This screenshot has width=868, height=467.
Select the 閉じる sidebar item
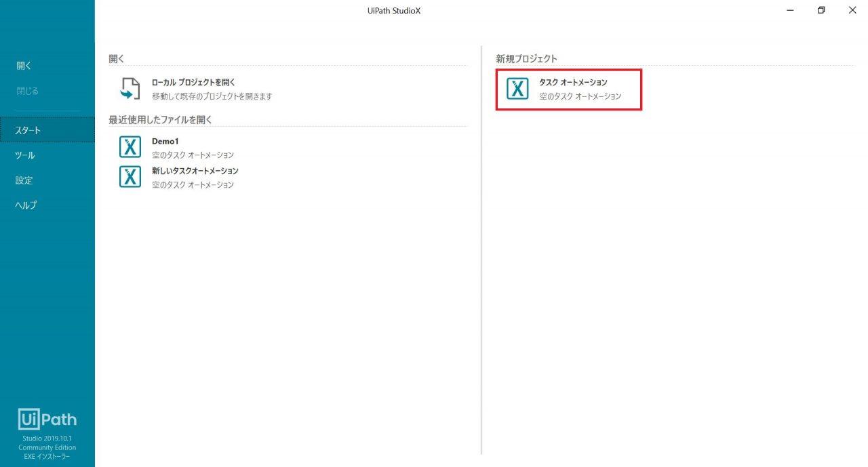click(27, 91)
